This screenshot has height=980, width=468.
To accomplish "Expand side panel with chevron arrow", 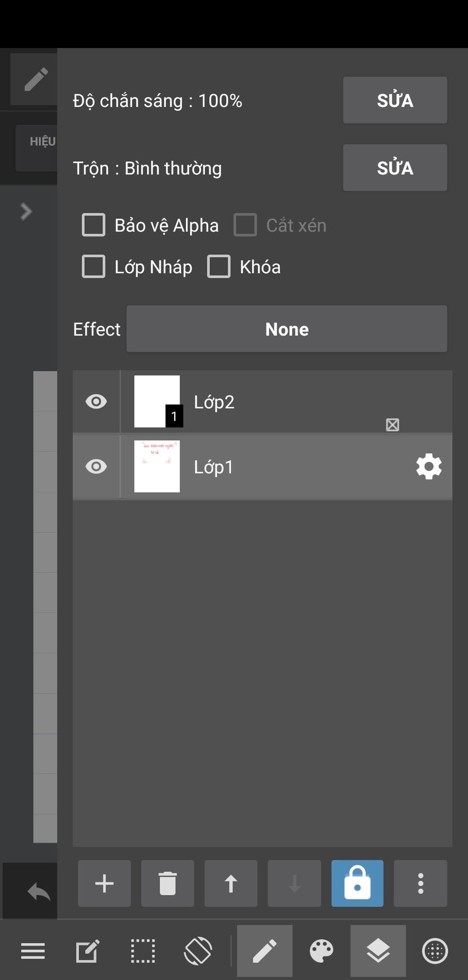I will pos(26,211).
